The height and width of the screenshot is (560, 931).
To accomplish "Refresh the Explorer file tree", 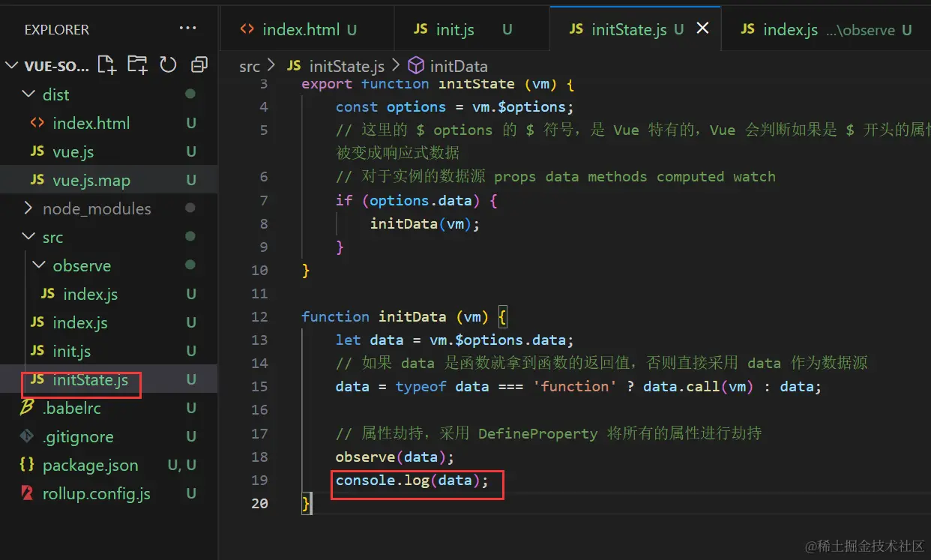I will (168, 64).
